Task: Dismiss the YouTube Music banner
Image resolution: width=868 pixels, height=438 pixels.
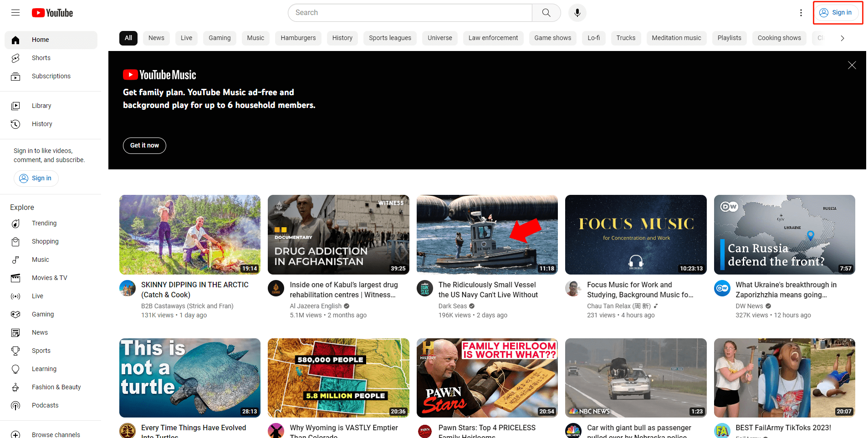Action: pos(852,65)
